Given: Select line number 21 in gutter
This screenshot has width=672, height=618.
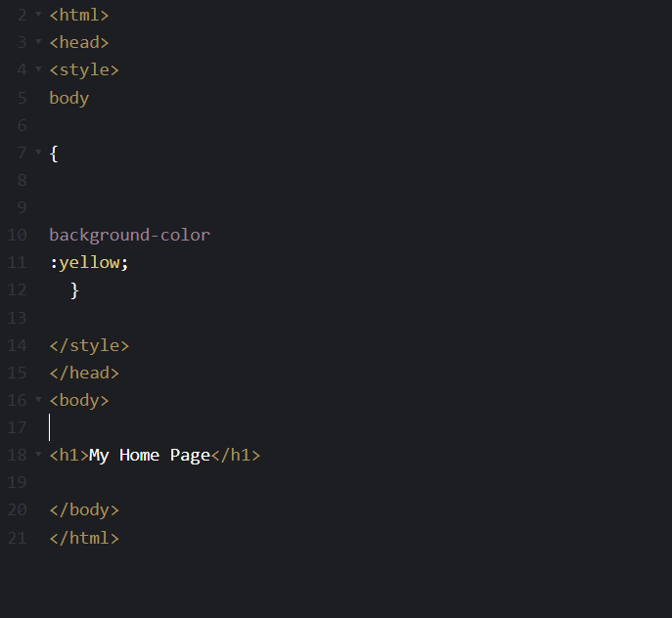Looking at the screenshot, I should click(18, 538).
